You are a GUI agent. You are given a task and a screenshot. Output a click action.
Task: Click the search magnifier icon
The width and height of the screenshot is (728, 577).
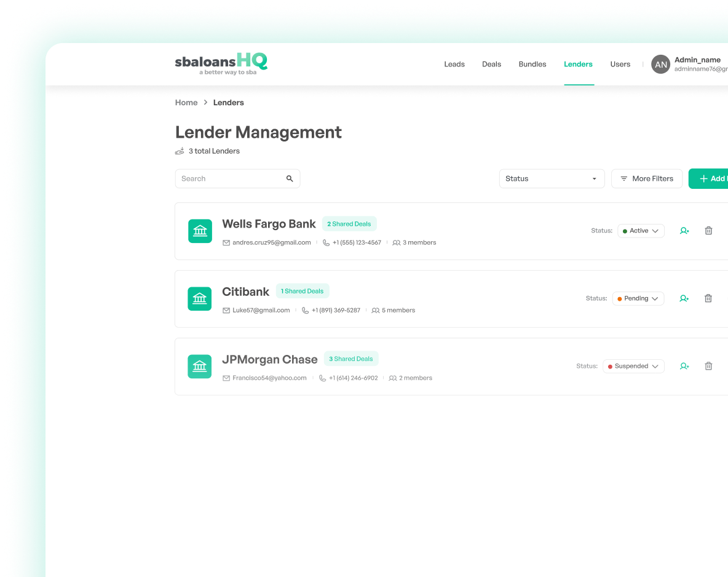290,178
